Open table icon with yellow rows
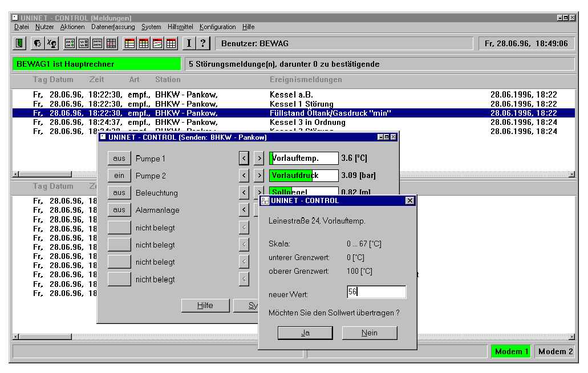This screenshot has width=588, height=373. pyautogui.click(x=130, y=43)
